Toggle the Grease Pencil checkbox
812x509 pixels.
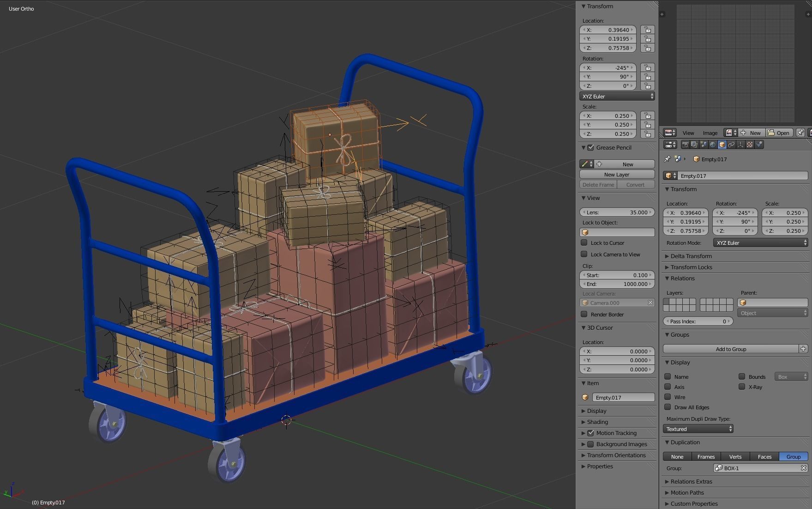[x=590, y=148]
